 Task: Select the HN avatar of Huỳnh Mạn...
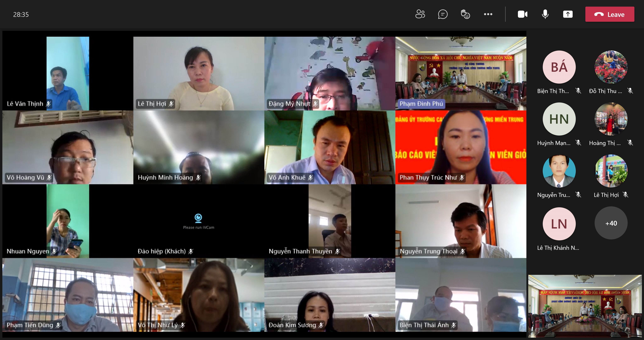click(x=559, y=119)
